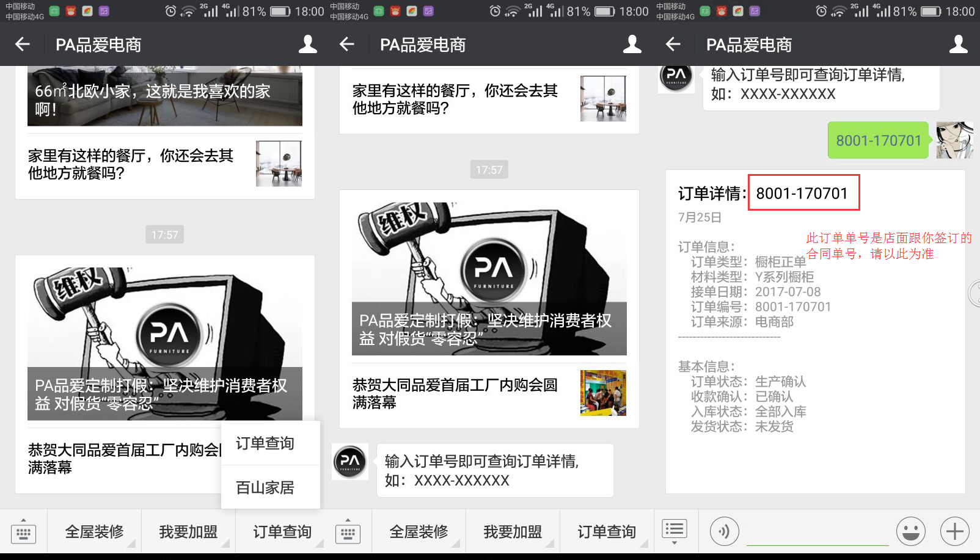This screenshot has height=560, width=980.
Task: Tap the 7月25日 date on order card
Action: point(700,217)
